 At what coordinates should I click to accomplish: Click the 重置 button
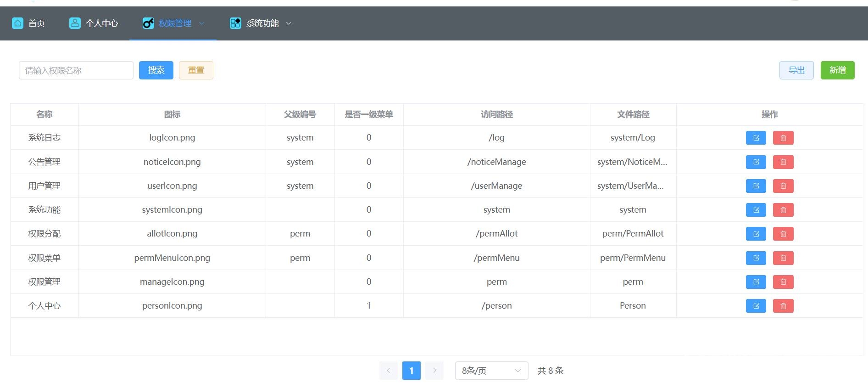(x=196, y=70)
